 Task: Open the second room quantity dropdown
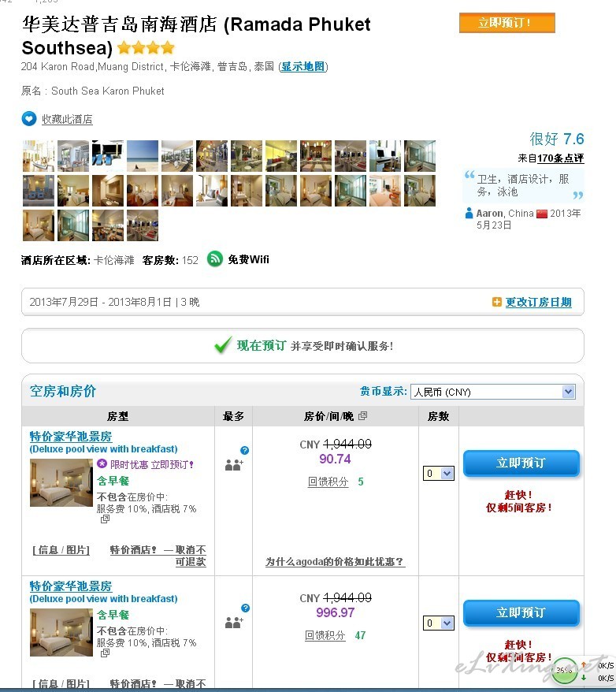[438, 623]
